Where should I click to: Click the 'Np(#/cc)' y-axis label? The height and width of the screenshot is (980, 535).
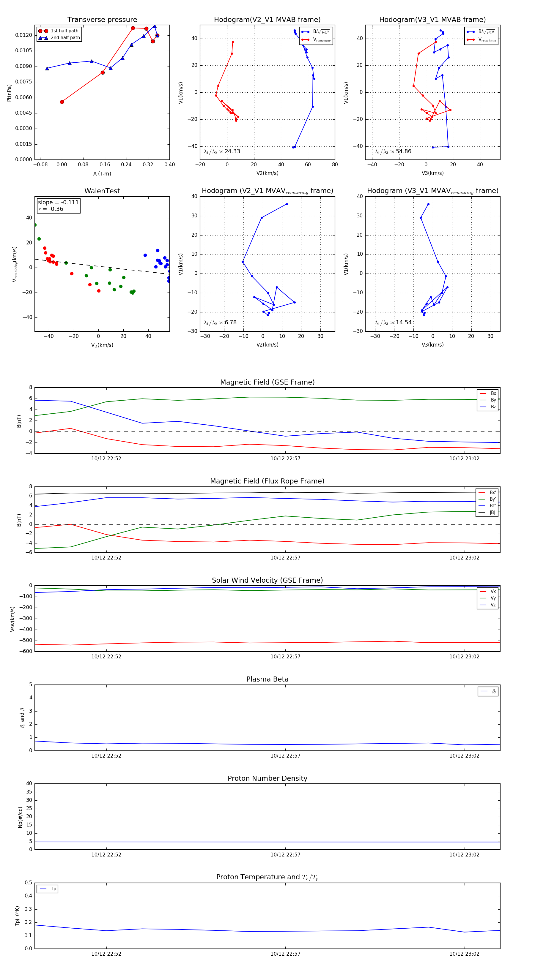click(20, 817)
